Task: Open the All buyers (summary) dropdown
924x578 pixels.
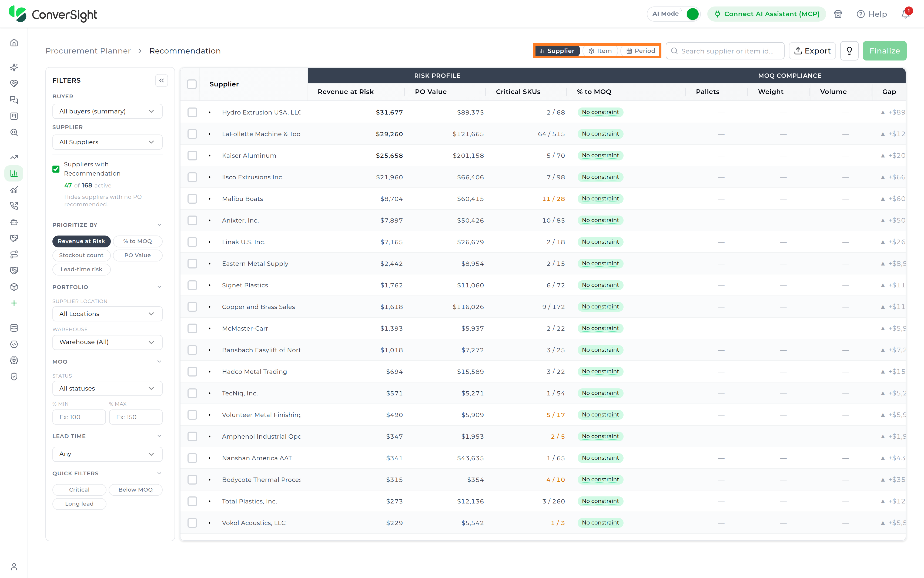Action: (108, 111)
